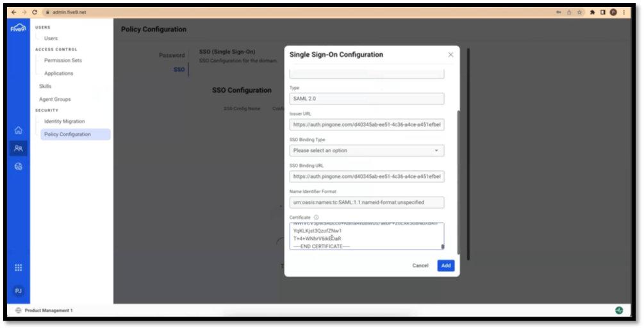
Task: Select Users in the sidebar
Action: click(x=51, y=38)
